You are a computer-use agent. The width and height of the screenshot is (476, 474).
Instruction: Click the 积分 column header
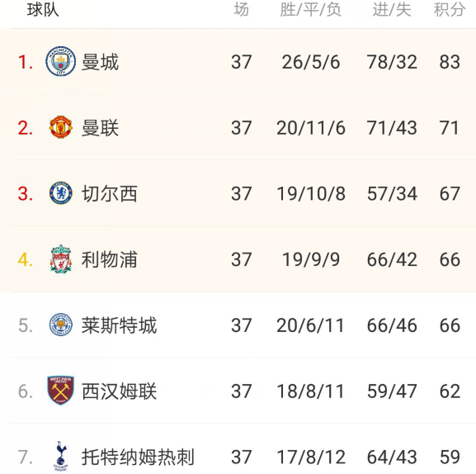coord(450,9)
